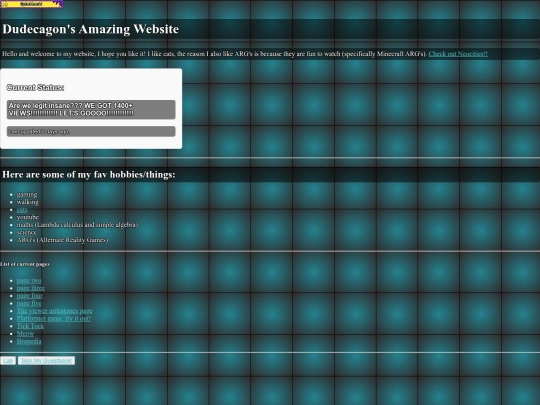Screen dimensions: 540x405
Task: Go to 'page four' link
Action: 30,296
